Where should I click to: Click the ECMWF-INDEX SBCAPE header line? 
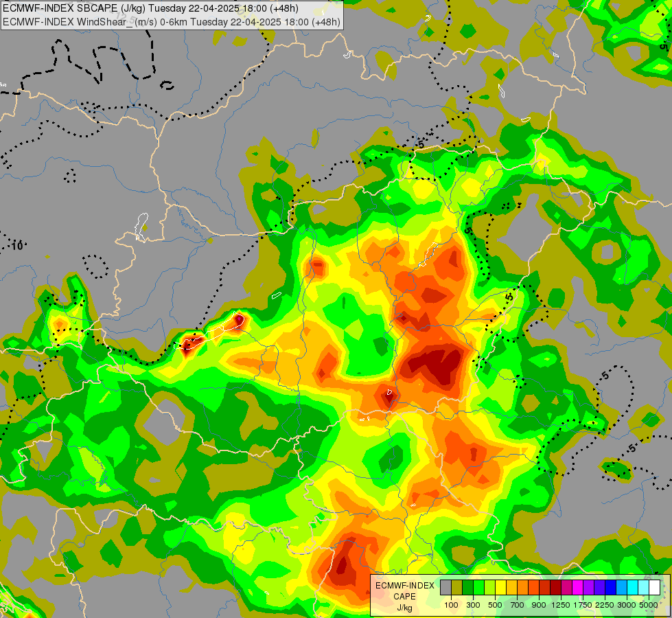tap(151, 8)
